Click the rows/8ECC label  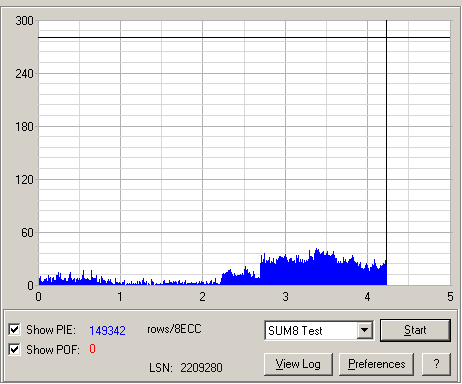click(x=174, y=329)
